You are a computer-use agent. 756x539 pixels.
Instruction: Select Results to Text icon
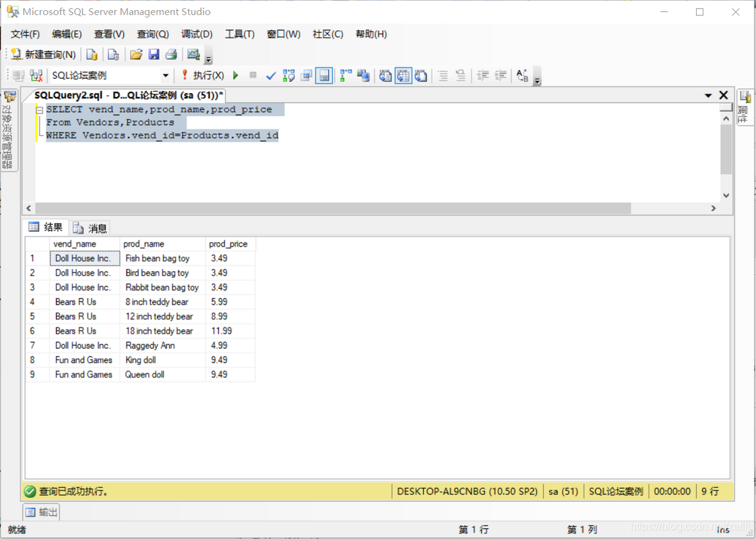pos(385,75)
